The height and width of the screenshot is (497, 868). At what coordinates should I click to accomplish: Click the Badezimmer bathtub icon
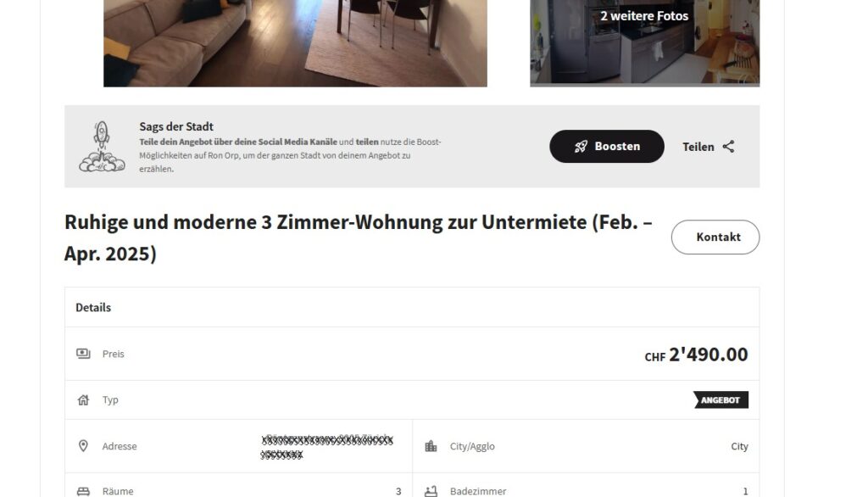(x=431, y=491)
